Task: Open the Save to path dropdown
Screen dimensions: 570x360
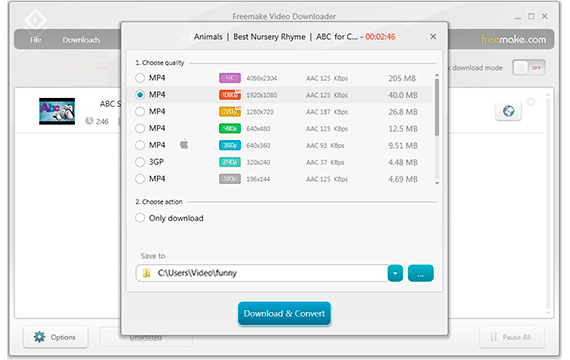Action: (x=395, y=273)
